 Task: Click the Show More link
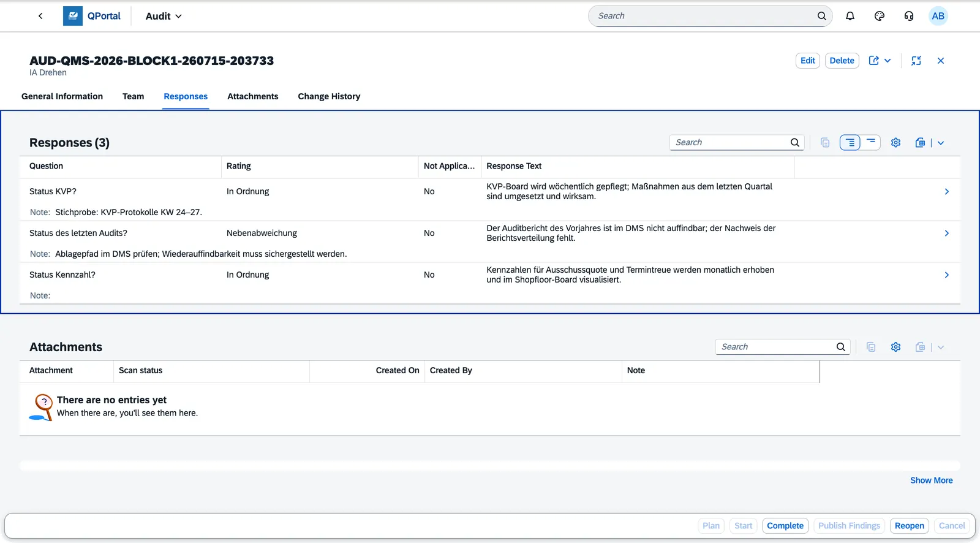(x=931, y=480)
